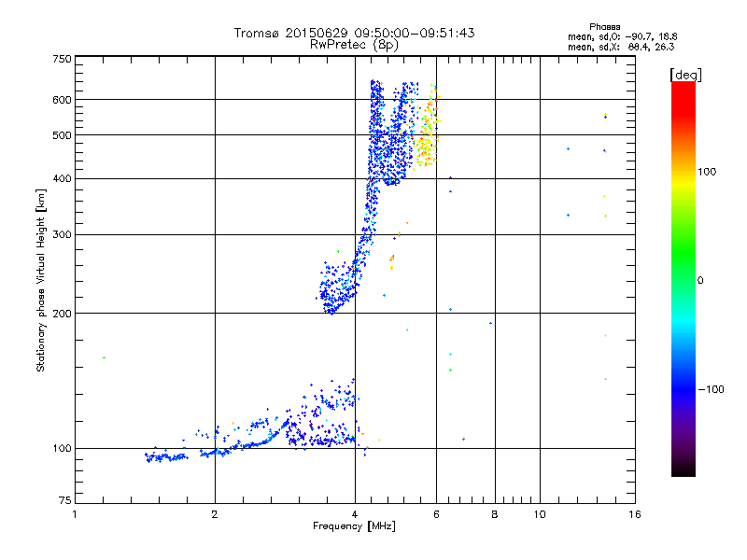Click the x-axis tick label '6'
This screenshot has width=747, height=560.
[x=436, y=514]
